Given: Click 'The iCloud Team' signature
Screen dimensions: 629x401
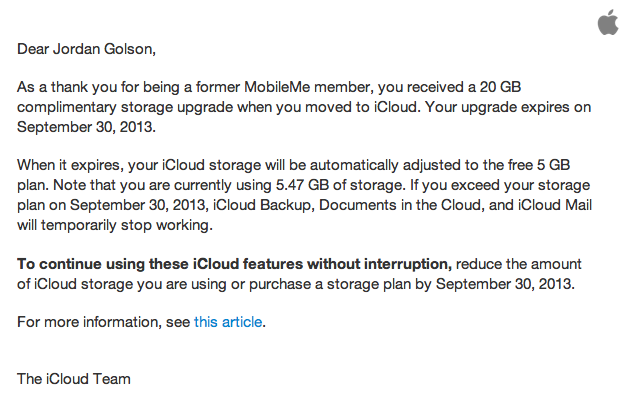Looking at the screenshot, I should click(74, 379).
